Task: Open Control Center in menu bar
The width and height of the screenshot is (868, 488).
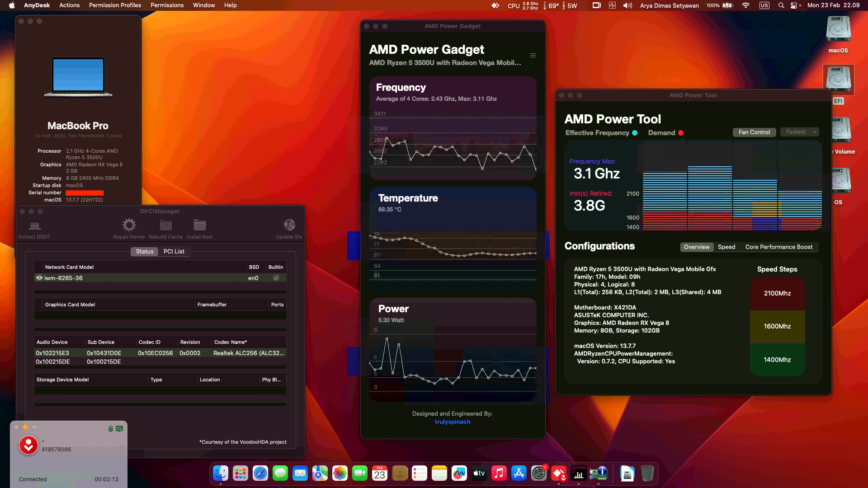Action: [794, 5]
